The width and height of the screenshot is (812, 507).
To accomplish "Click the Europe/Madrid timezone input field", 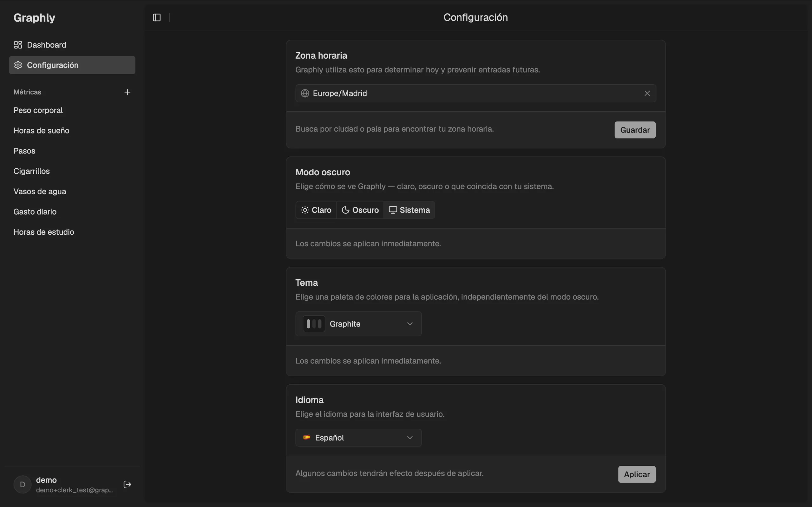I will pos(475,93).
